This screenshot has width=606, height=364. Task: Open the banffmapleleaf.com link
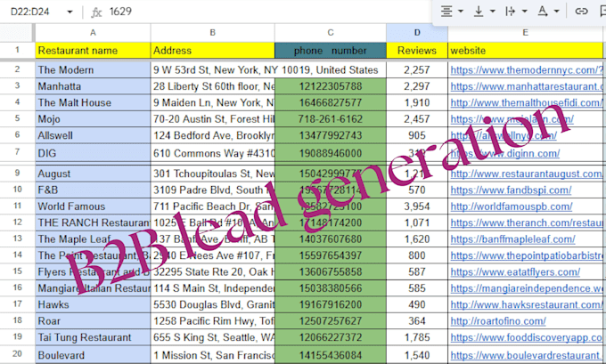[x=512, y=239]
